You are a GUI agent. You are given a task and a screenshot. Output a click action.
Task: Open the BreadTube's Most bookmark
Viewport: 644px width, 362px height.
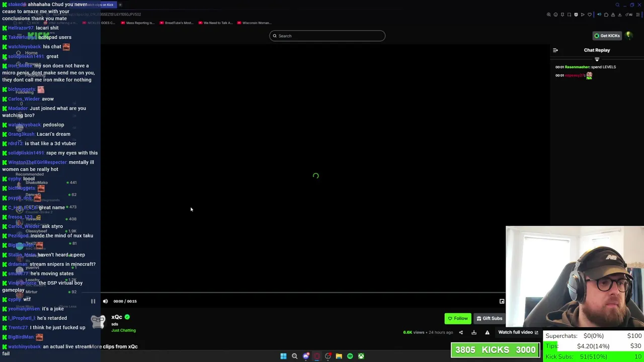(x=177, y=23)
